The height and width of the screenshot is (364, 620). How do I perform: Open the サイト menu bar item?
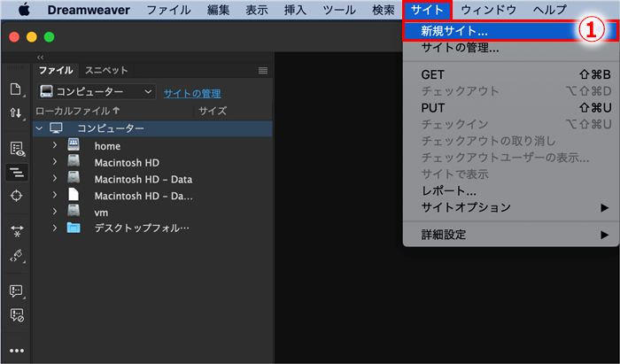pyautogui.click(x=427, y=10)
